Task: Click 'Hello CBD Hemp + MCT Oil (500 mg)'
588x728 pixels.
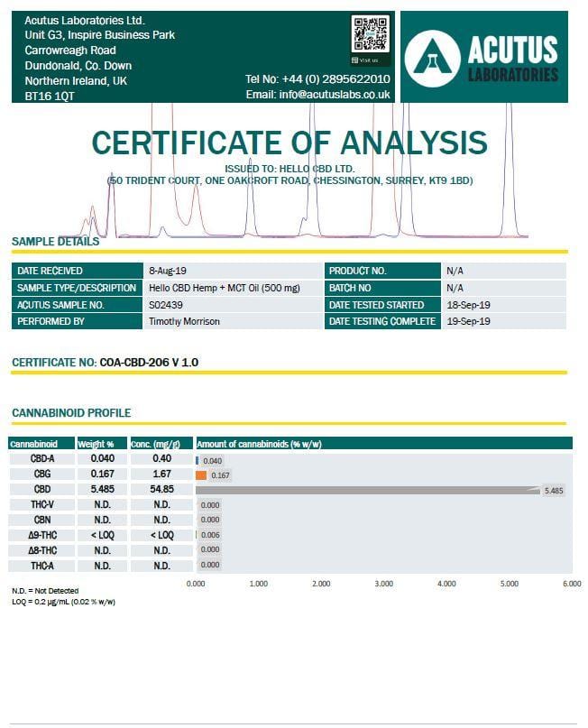Action: click(225, 288)
